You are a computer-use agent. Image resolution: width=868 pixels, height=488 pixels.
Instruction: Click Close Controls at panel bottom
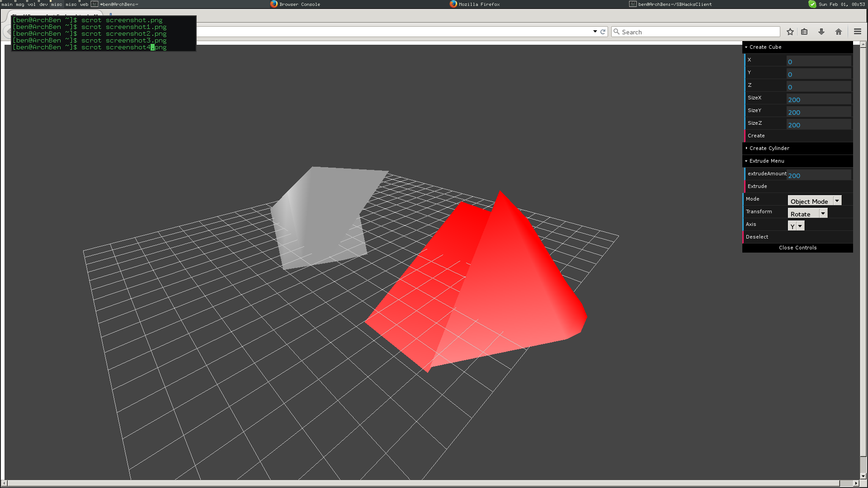coord(797,248)
